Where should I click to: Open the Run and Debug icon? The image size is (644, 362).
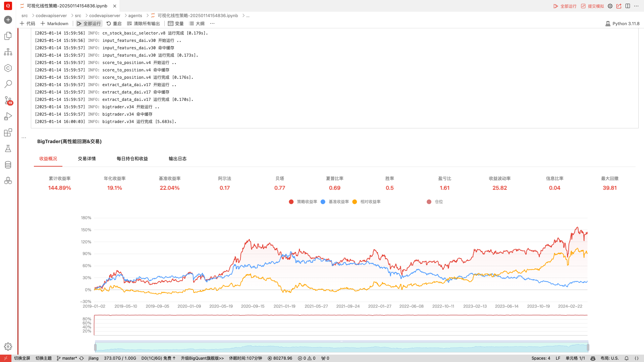8,116
